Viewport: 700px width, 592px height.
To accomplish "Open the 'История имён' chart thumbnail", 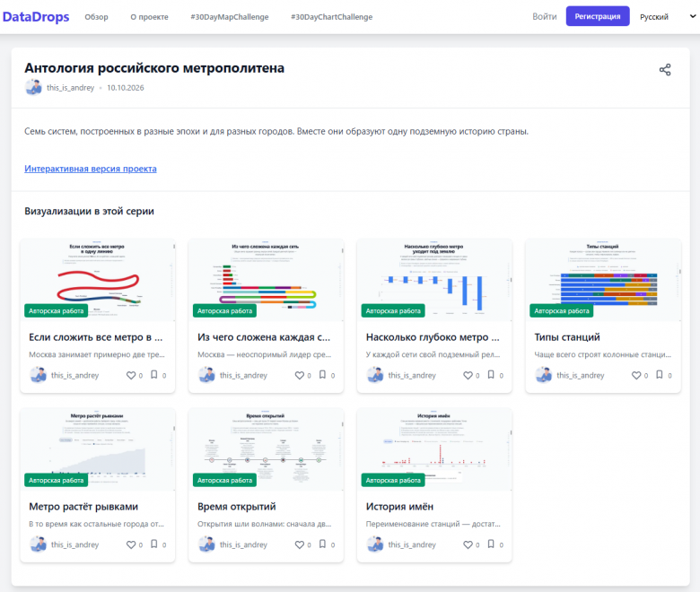I will point(434,449).
